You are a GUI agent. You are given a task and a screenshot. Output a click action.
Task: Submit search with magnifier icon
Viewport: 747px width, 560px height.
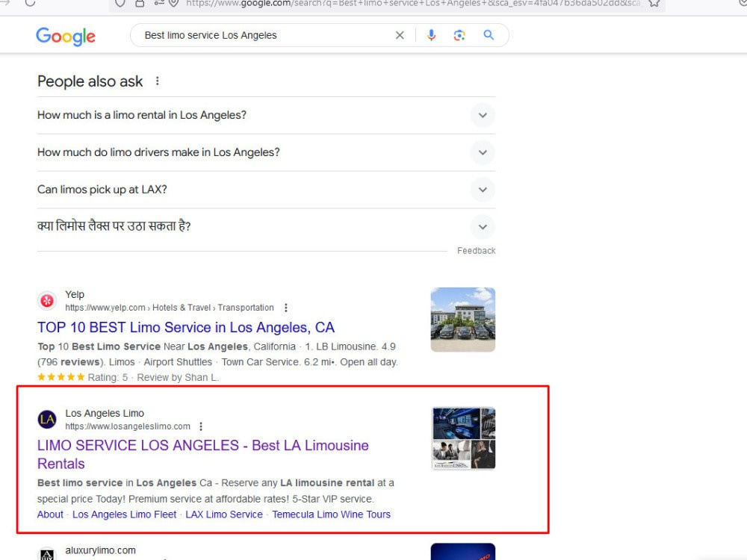[x=489, y=35]
